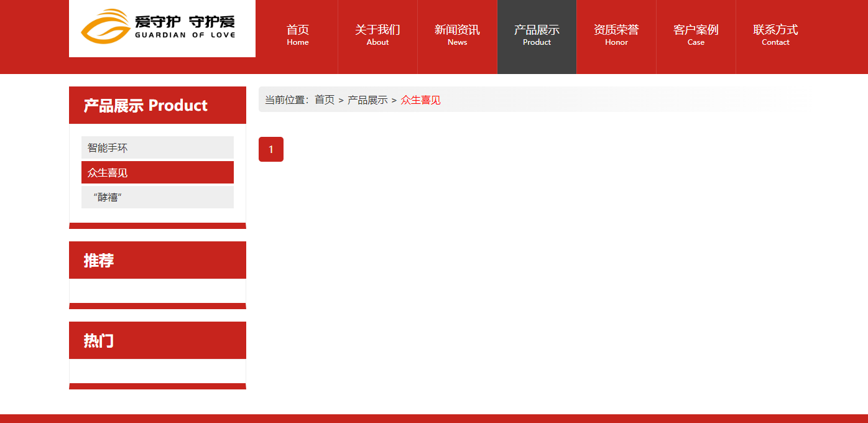
Task: Click the 当前位置 label
Action: pos(287,100)
